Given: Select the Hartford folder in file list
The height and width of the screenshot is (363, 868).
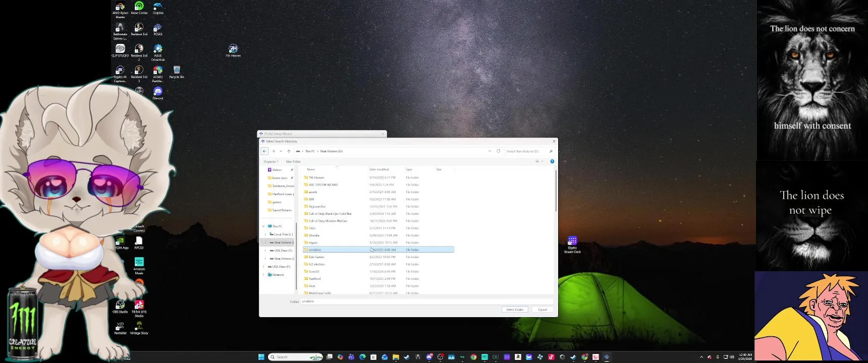Looking at the screenshot, I should (x=378, y=279).
